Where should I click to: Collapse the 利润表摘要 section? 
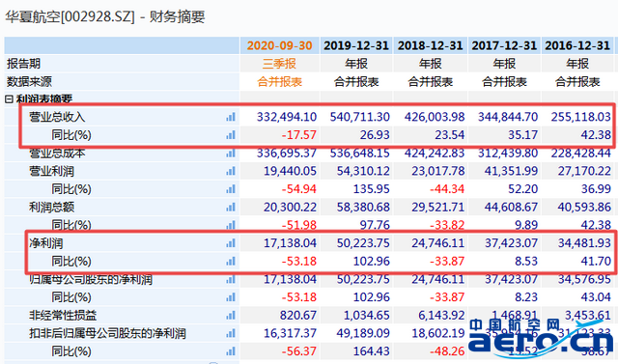pos(9,99)
